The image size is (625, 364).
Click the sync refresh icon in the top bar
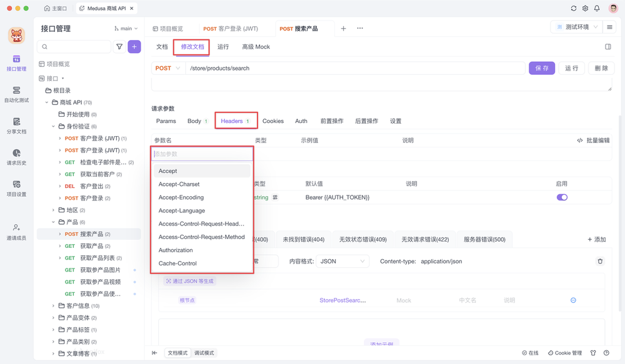coord(573,8)
